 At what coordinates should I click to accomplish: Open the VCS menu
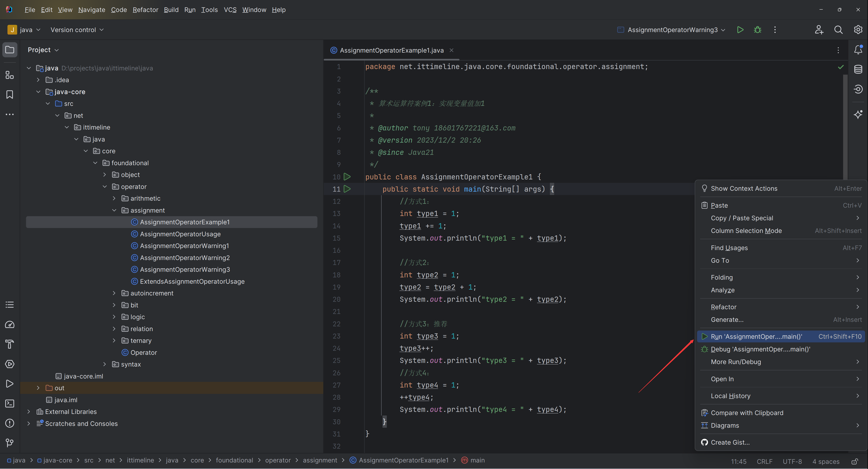(230, 10)
